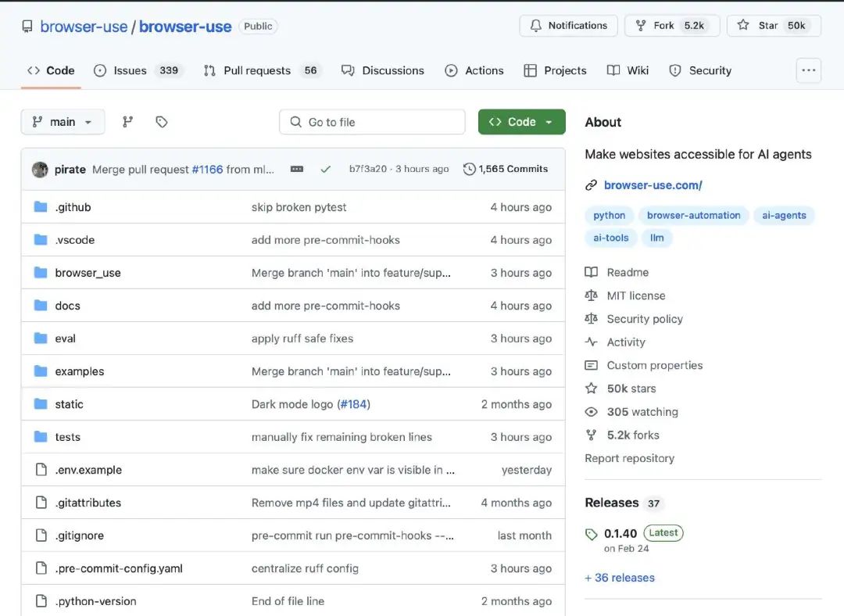Image resolution: width=844 pixels, height=616 pixels.
Task: Switch to the Issues tab
Action: pyautogui.click(x=137, y=70)
